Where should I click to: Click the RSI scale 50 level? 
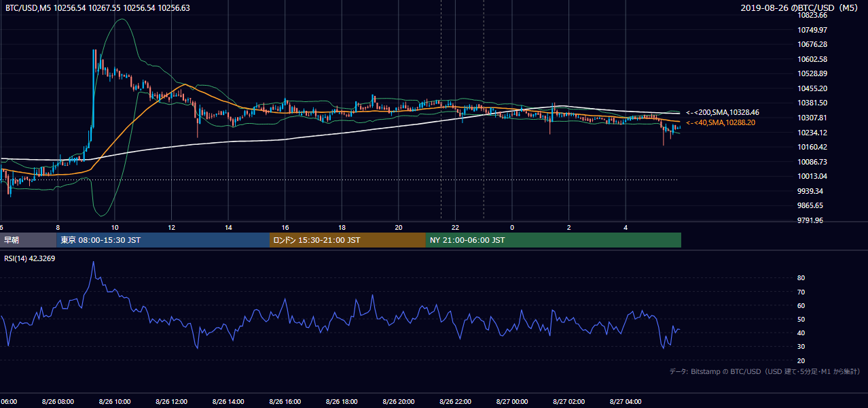(801, 319)
